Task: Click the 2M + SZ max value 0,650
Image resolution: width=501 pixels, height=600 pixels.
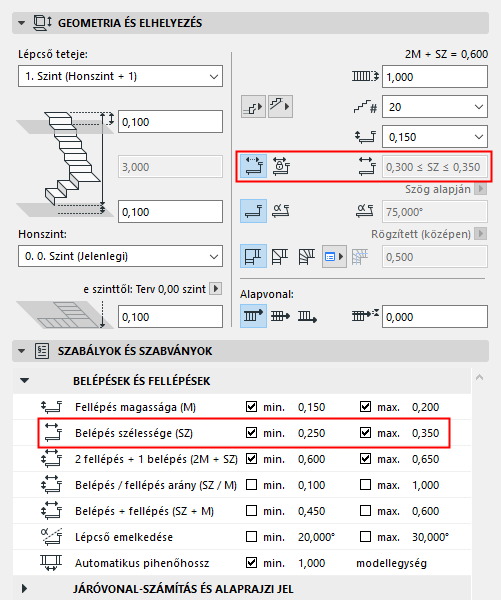Action: click(x=426, y=459)
